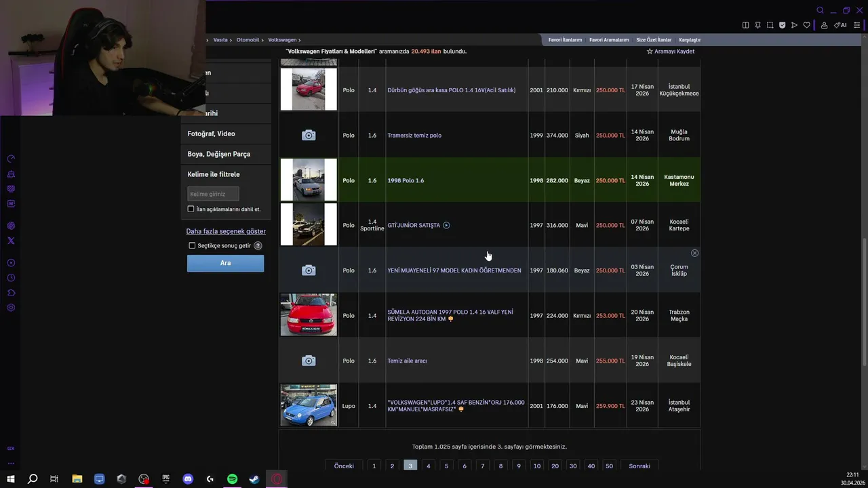Dismiss the Çorum İskilip listing with circled X

[694, 253]
